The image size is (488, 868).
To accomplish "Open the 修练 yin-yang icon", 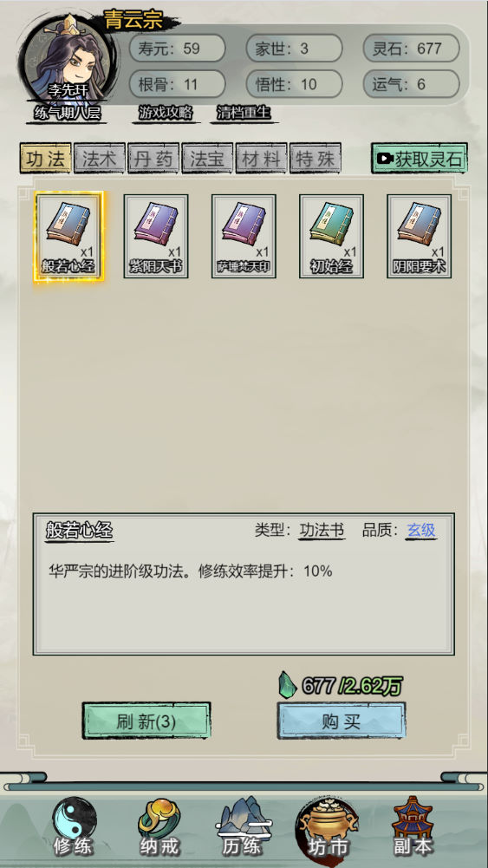I will coord(74,826).
